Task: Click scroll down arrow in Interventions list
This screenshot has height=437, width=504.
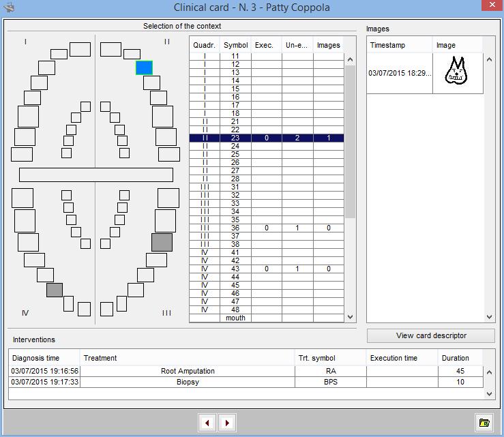Action: (x=489, y=393)
